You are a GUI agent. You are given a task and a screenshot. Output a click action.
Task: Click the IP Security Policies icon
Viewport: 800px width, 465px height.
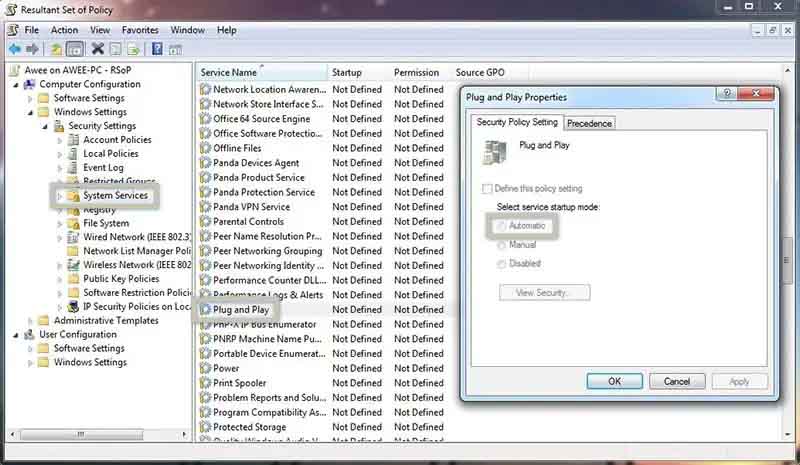pos(73,306)
